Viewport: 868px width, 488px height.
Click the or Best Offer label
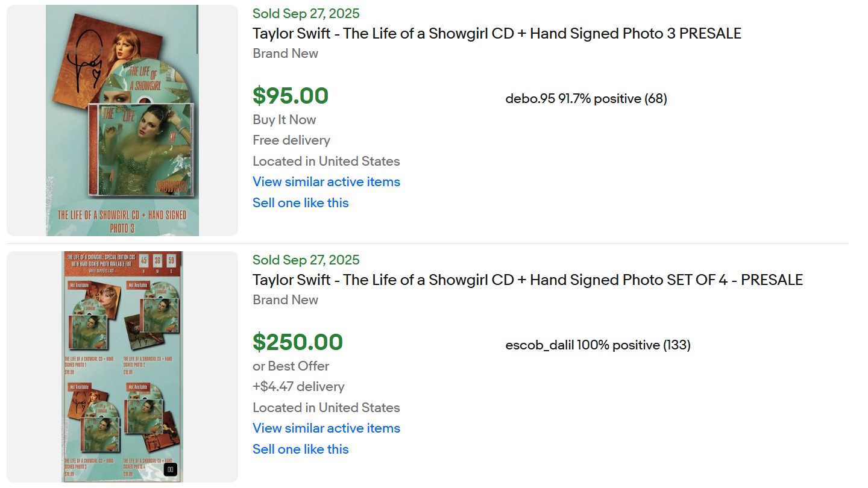pyautogui.click(x=291, y=366)
